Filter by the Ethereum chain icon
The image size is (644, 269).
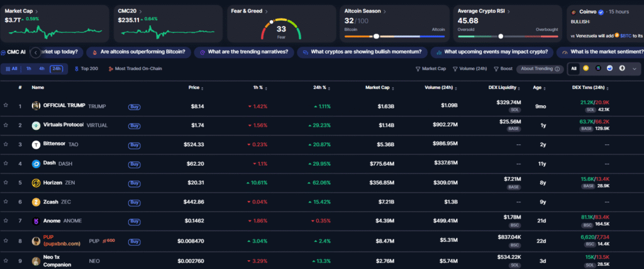point(622,69)
